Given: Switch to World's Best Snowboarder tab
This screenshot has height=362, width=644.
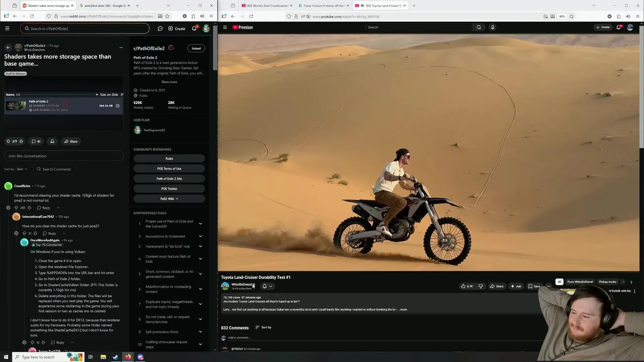Looking at the screenshot, I should (x=266, y=6).
